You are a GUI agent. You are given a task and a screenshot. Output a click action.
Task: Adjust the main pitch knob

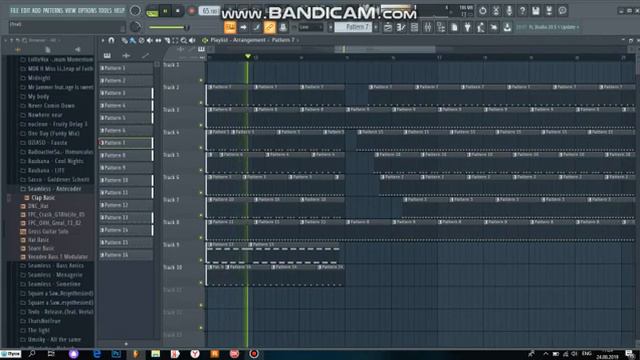[x=135, y=27]
